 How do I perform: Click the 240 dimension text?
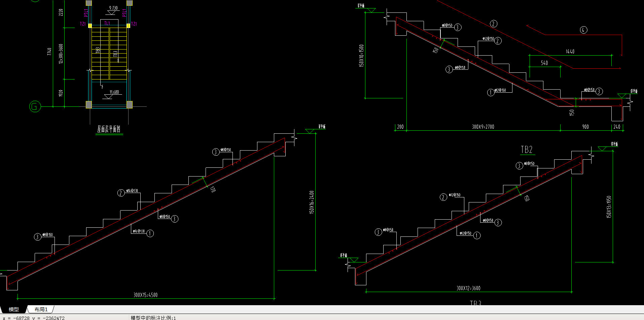617,127
